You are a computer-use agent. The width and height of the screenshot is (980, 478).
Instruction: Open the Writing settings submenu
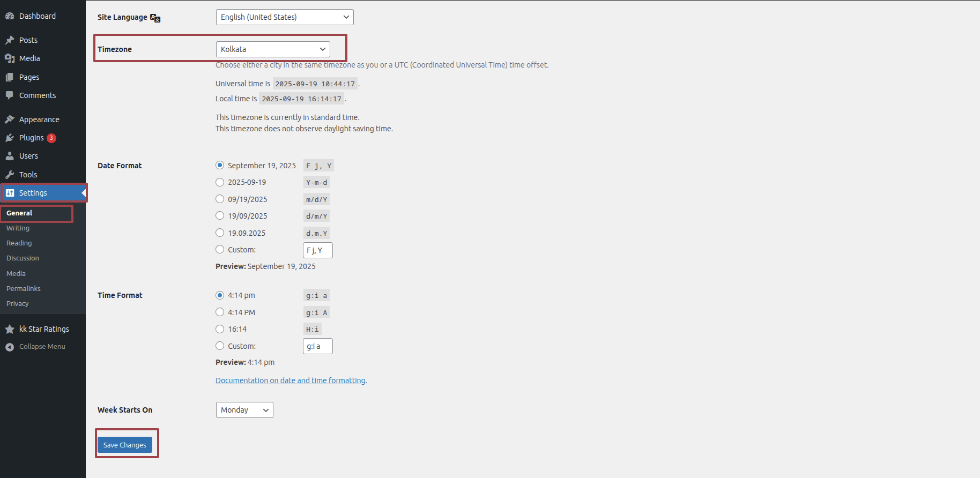click(x=18, y=228)
